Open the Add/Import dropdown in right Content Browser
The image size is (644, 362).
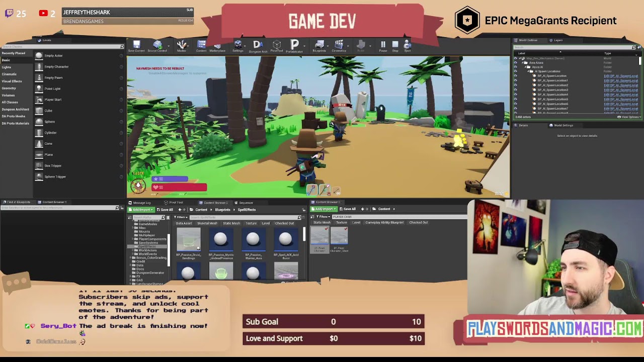point(324,209)
